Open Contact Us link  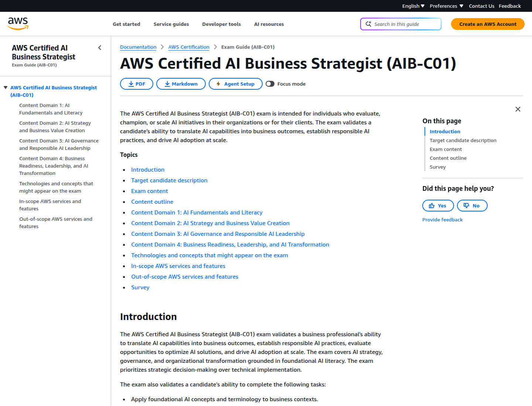point(481,6)
